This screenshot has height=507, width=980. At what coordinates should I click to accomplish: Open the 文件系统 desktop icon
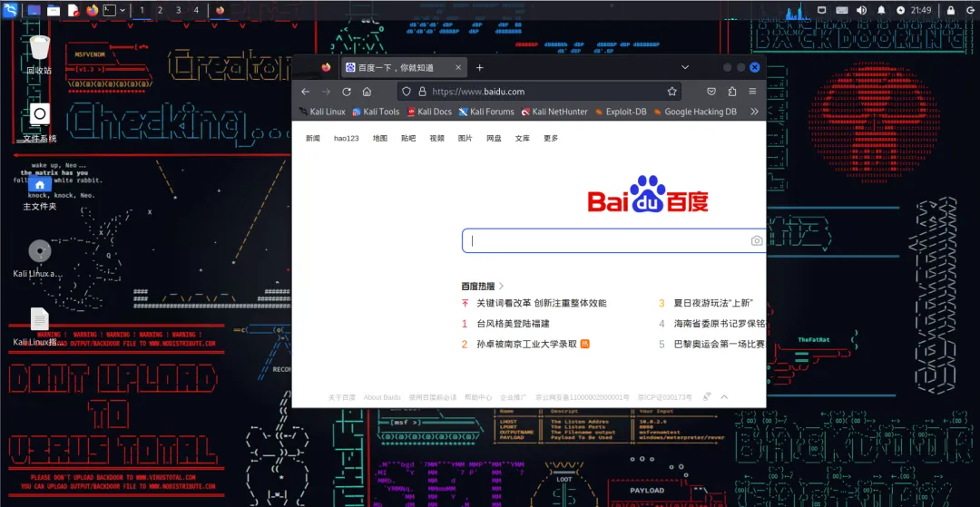(x=39, y=122)
